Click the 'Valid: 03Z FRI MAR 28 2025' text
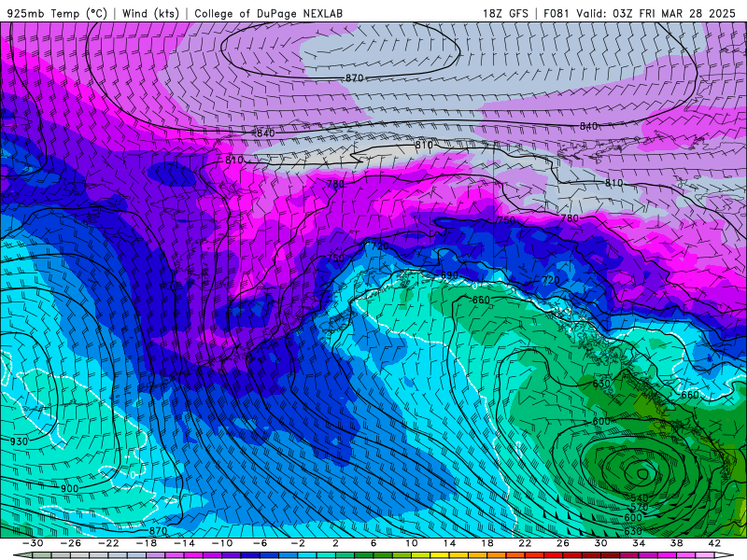747x560 pixels. (x=656, y=13)
